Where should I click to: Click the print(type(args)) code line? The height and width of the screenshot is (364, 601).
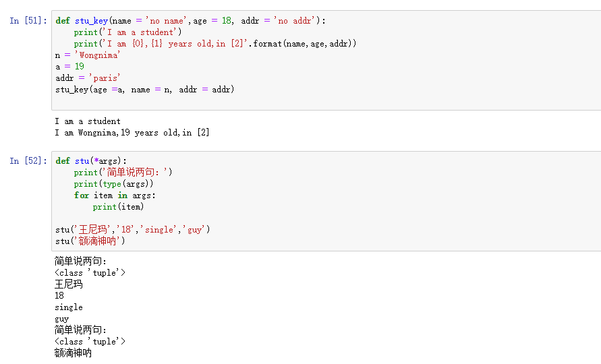pyautogui.click(x=114, y=183)
